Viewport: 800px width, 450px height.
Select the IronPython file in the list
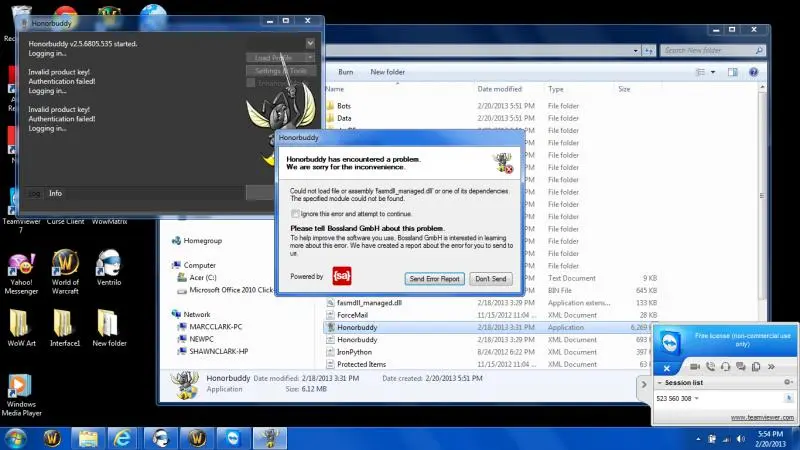[x=357, y=352]
